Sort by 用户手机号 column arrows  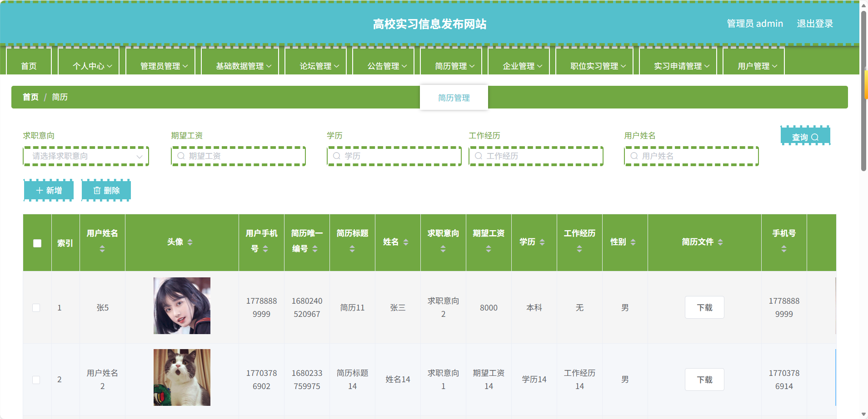pyautogui.click(x=265, y=249)
